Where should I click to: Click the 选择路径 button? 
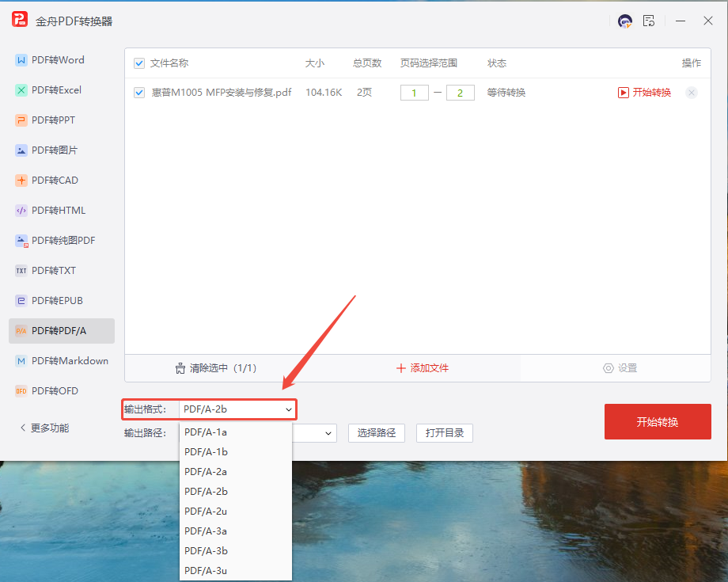coord(377,433)
